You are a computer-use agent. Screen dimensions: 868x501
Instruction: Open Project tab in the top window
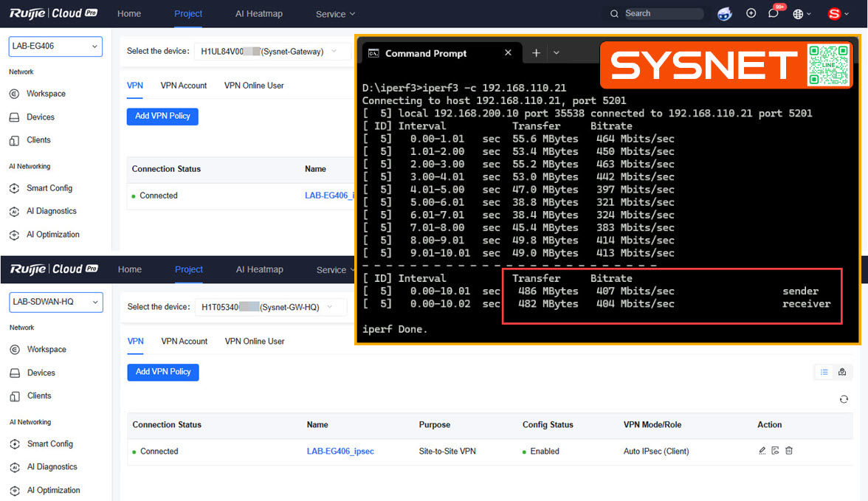point(188,13)
